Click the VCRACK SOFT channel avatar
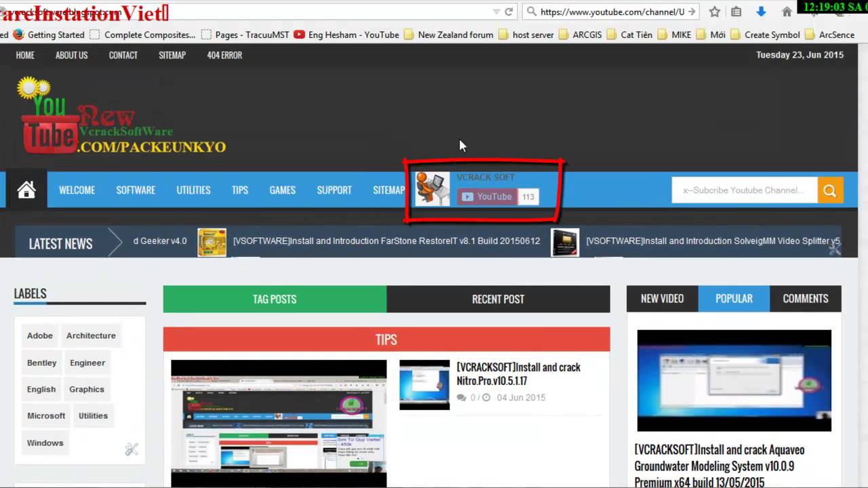 [x=432, y=188]
